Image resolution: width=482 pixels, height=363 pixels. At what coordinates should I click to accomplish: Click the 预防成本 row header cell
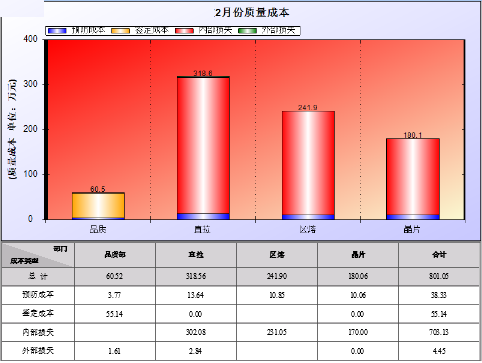pos(38,295)
